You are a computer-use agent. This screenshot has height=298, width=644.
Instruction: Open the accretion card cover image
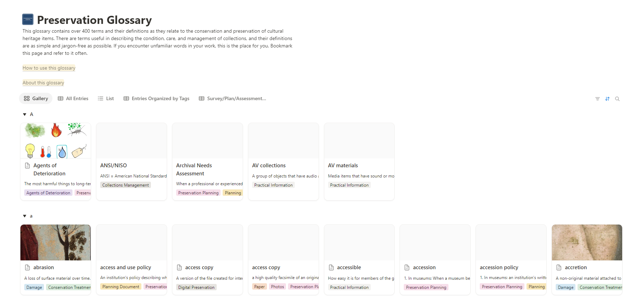point(587,242)
